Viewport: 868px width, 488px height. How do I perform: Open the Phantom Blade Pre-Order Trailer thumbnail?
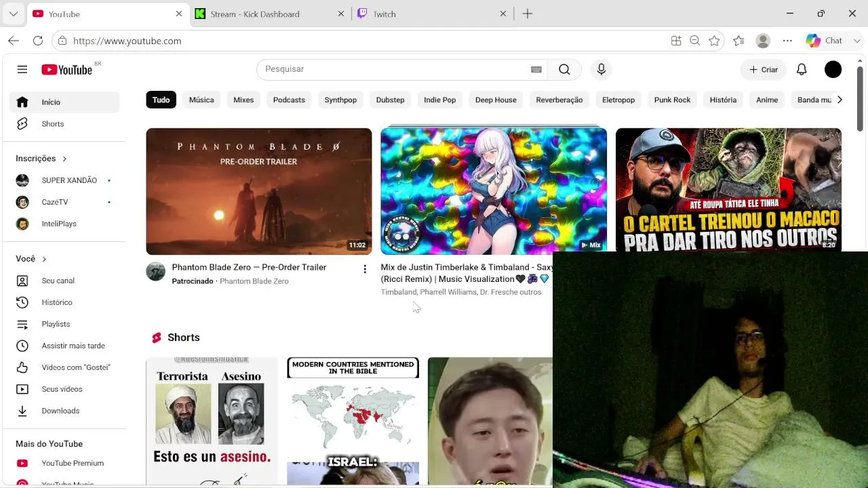point(259,191)
